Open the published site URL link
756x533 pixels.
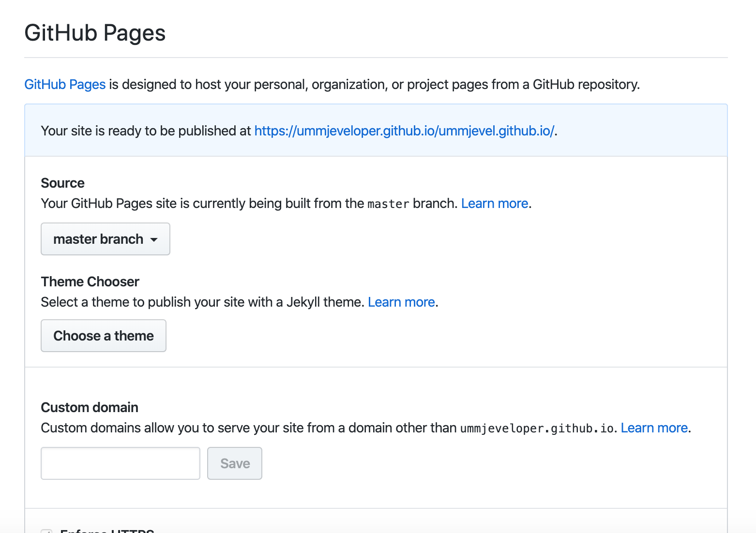405,131
